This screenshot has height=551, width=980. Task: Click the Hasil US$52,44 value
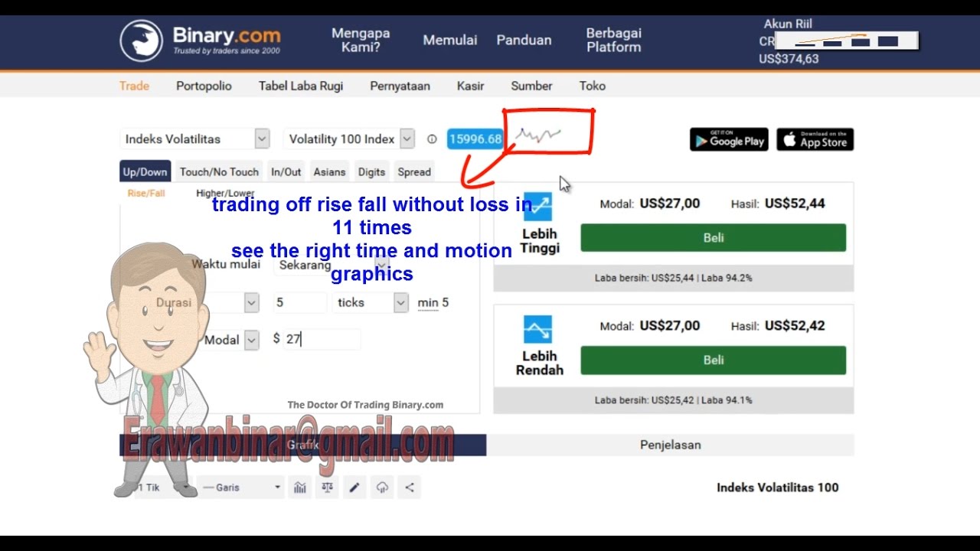coord(795,204)
